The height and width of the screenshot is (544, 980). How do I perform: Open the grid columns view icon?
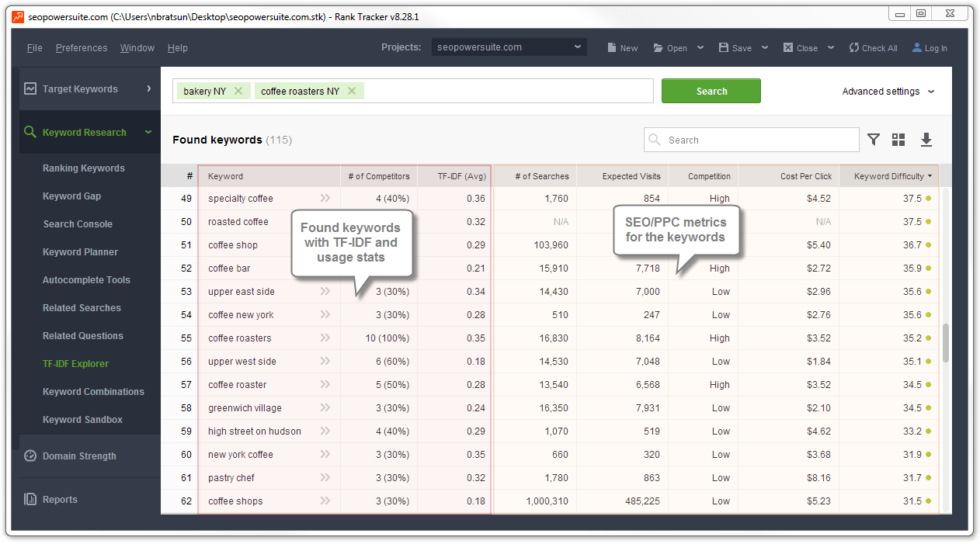tap(898, 140)
